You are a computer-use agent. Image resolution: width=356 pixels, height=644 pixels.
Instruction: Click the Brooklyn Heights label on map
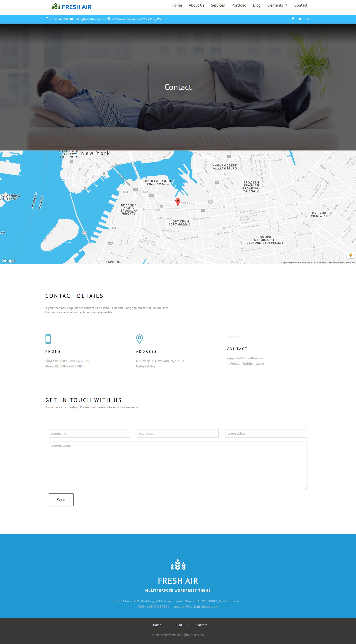click(x=129, y=209)
